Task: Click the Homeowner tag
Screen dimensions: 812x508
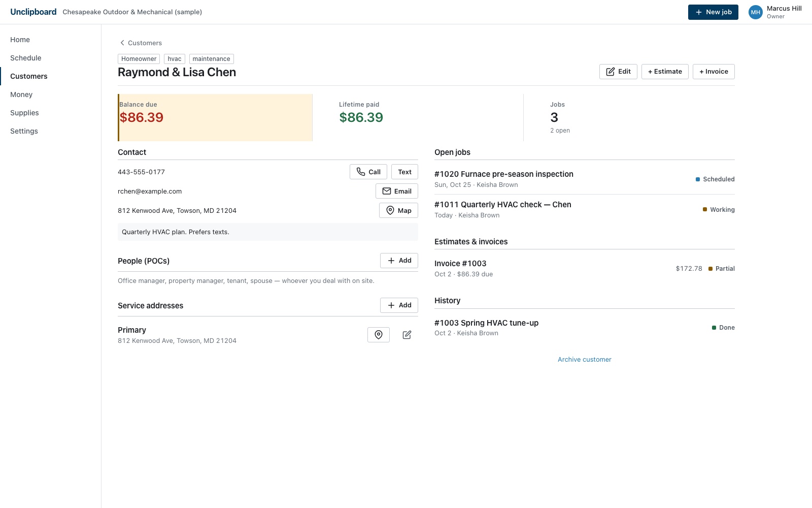Action: click(x=139, y=59)
